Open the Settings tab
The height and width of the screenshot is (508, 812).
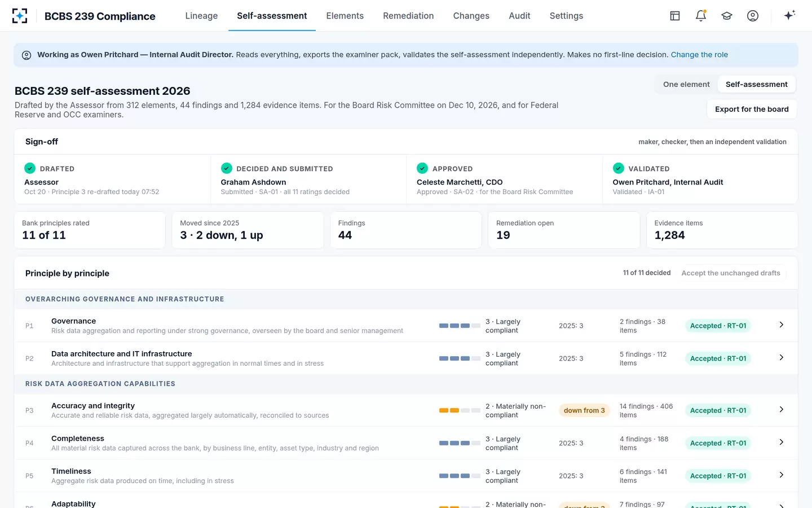[x=566, y=16]
